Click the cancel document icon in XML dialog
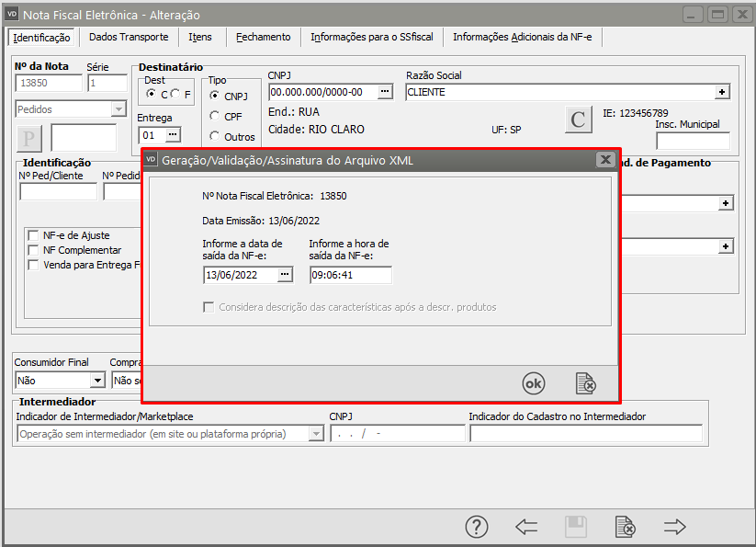 585,383
